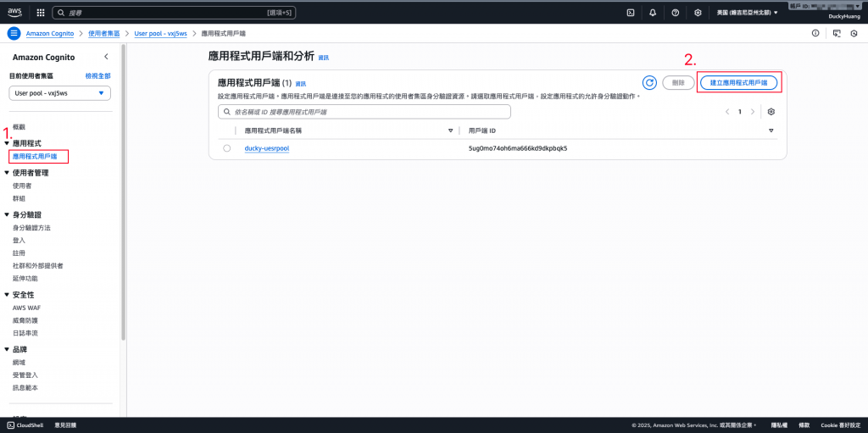868x433 pixels.
Task: Open 身分驗證方法 in the sidebar
Action: [x=31, y=228]
